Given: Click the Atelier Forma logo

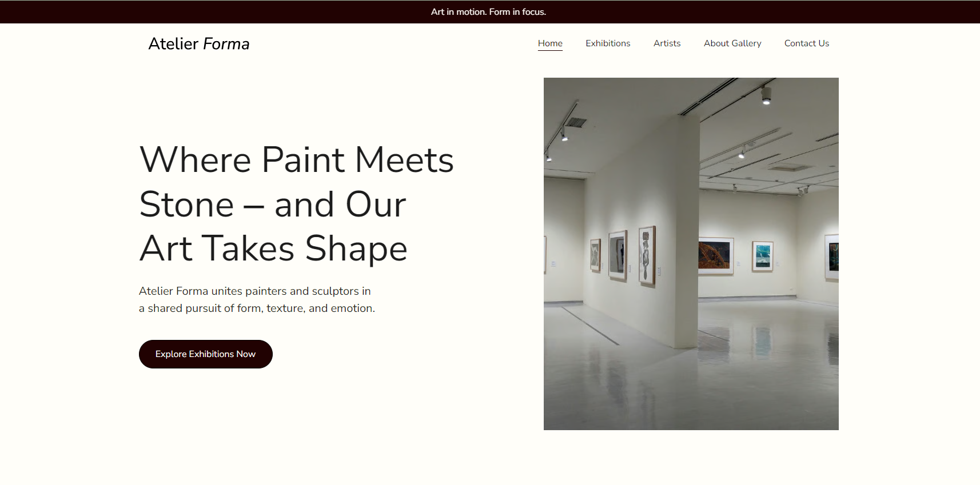Looking at the screenshot, I should [198, 44].
